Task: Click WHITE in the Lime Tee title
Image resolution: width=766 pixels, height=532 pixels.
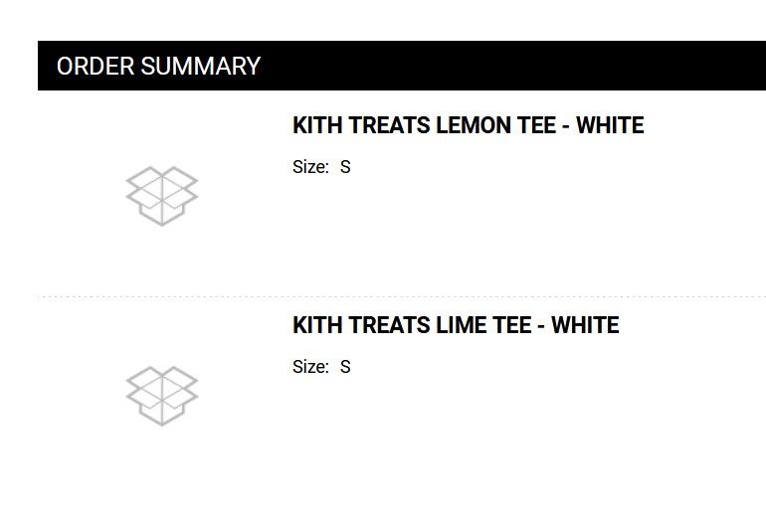Action: click(x=585, y=325)
